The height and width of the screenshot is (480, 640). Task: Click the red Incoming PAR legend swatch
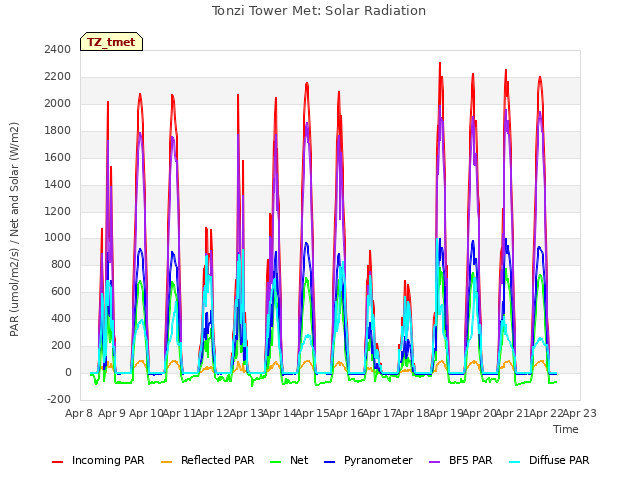coord(58,462)
